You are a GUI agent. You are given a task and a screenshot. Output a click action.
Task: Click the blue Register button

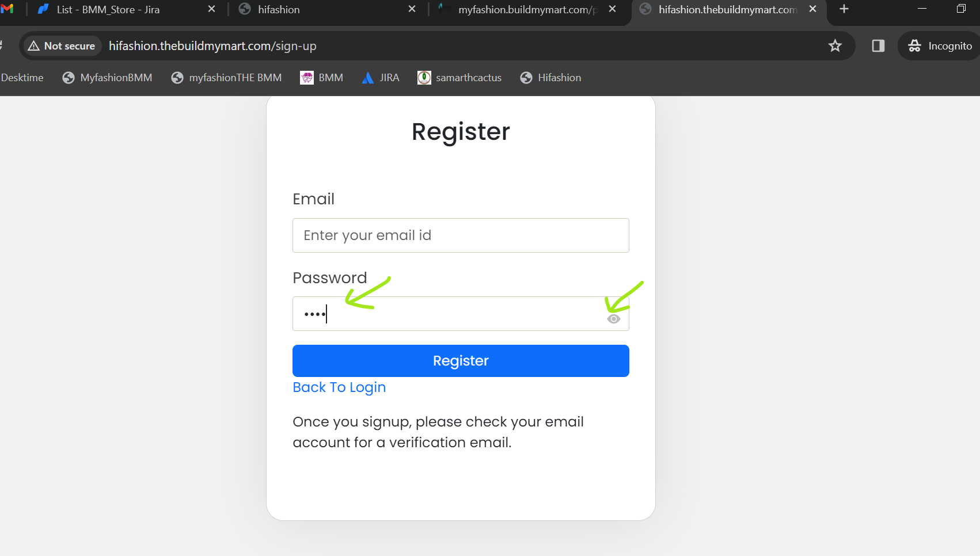461,361
